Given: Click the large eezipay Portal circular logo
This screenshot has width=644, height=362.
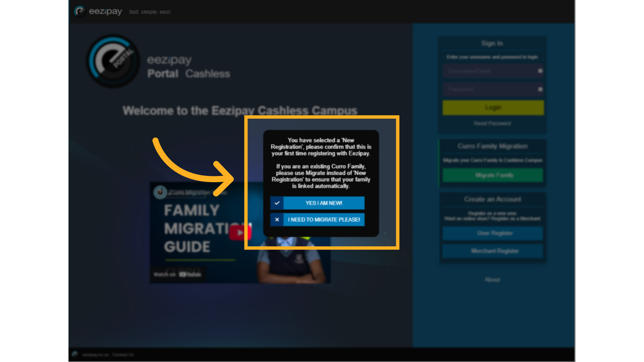Looking at the screenshot, I should click(x=113, y=61).
